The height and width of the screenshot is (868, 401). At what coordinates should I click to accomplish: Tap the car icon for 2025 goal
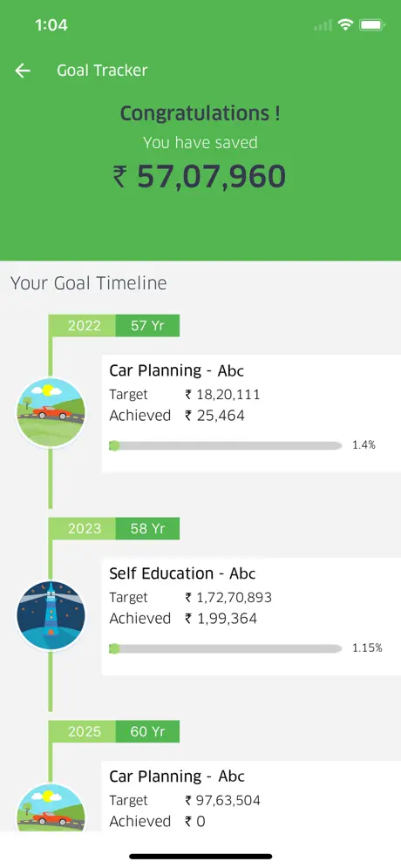tap(51, 807)
